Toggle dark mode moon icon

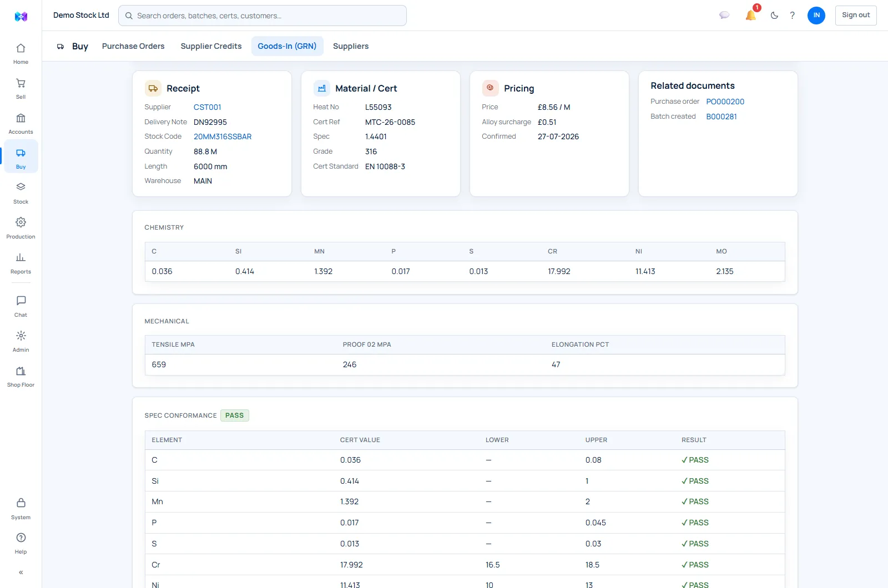[774, 16]
